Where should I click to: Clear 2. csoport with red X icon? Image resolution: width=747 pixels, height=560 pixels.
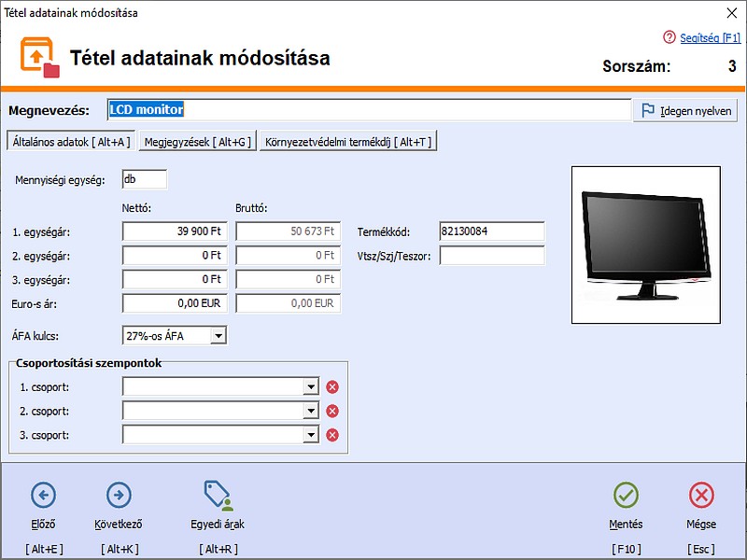pos(331,411)
